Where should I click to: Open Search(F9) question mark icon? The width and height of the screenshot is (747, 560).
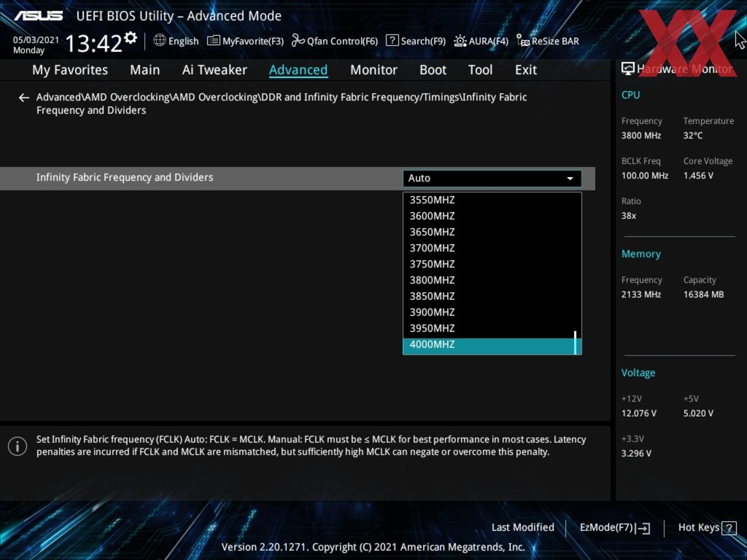pos(392,40)
